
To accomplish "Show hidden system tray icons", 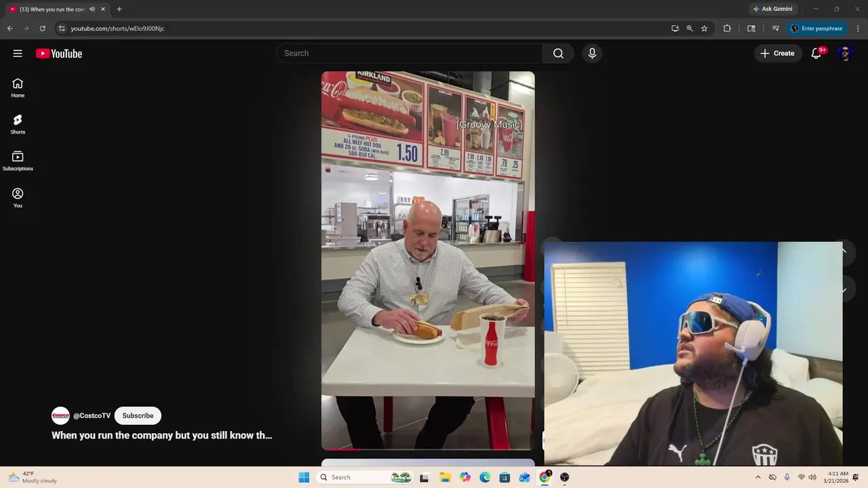I will coord(758,477).
